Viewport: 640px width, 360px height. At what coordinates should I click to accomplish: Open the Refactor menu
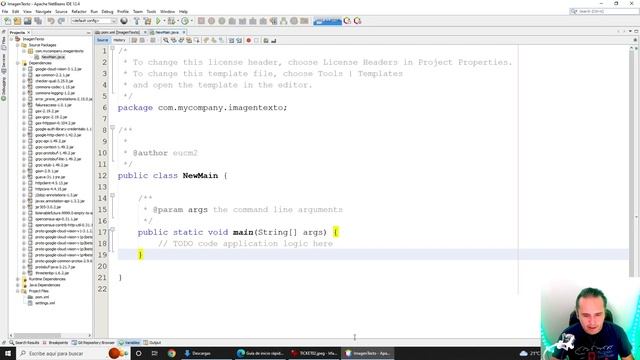[79, 11]
